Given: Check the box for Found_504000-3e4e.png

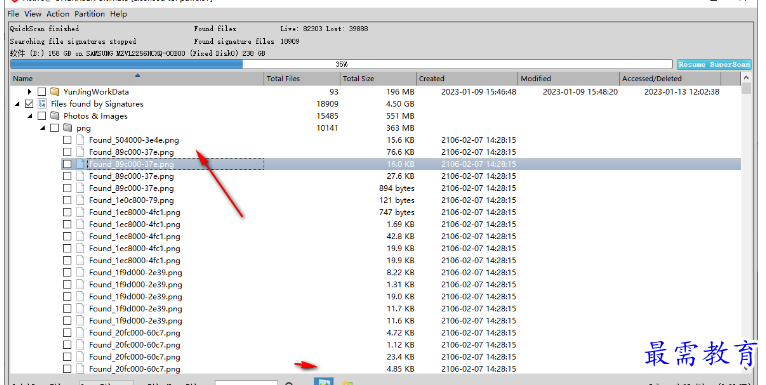Looking at the screenshot, I should (x=67, y=140).
